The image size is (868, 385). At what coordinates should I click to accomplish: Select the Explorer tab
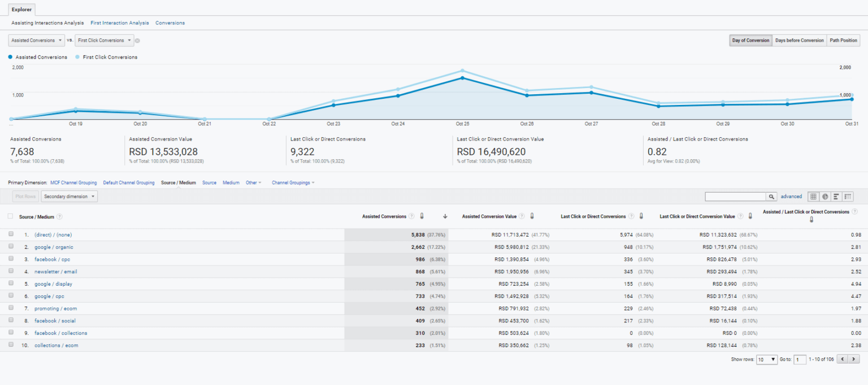(x=21, y=10)
